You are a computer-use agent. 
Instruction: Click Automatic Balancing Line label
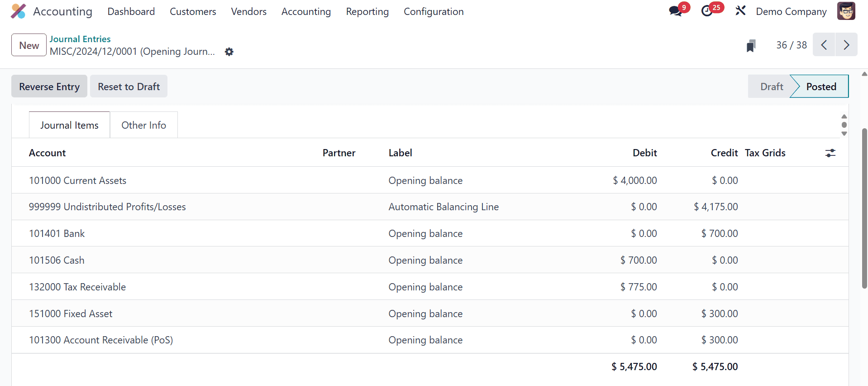[x=444, y=207]
